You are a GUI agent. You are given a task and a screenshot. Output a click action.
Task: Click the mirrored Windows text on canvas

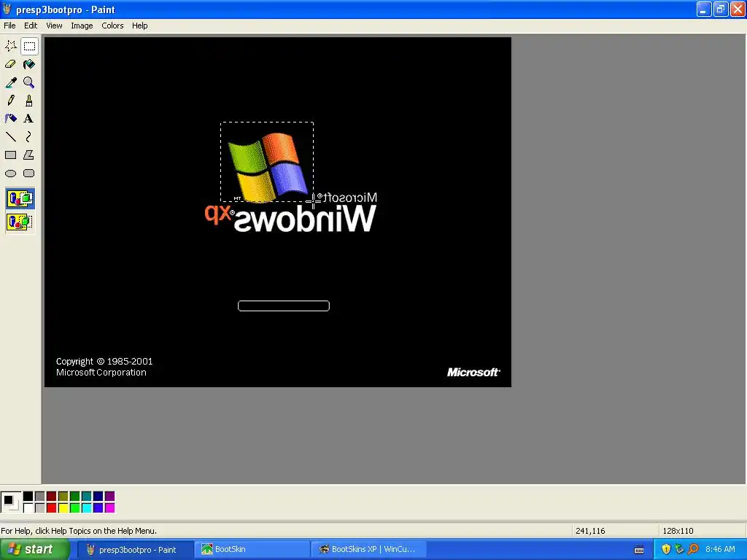(x=305, y=219)
